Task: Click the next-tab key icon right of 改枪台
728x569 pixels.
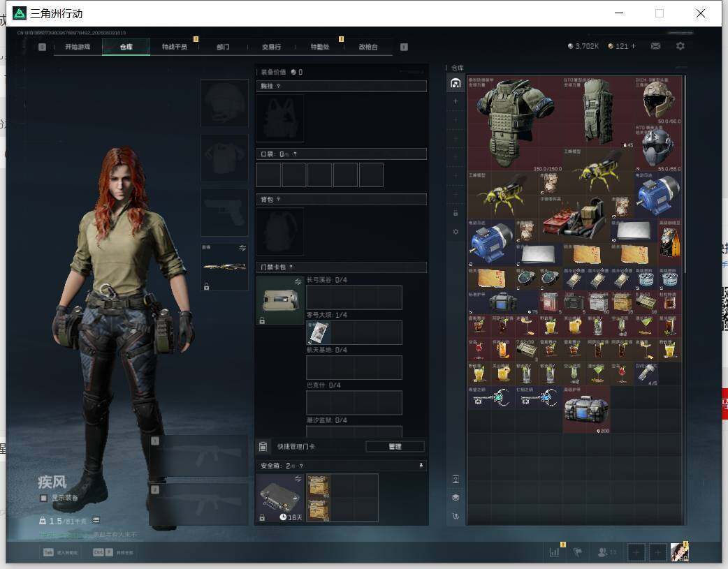Action: 404,47
